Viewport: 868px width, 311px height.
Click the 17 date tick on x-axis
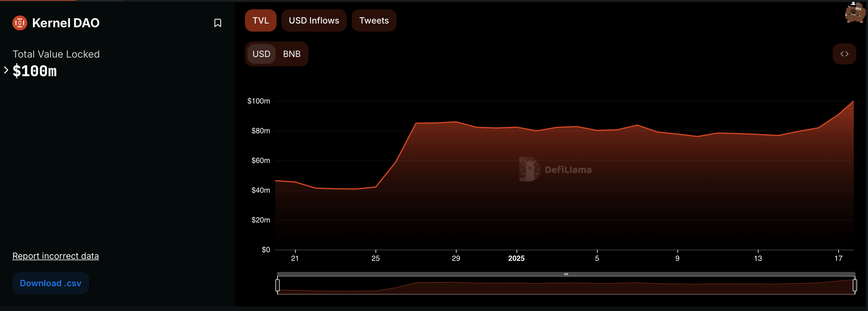(838, 258)
